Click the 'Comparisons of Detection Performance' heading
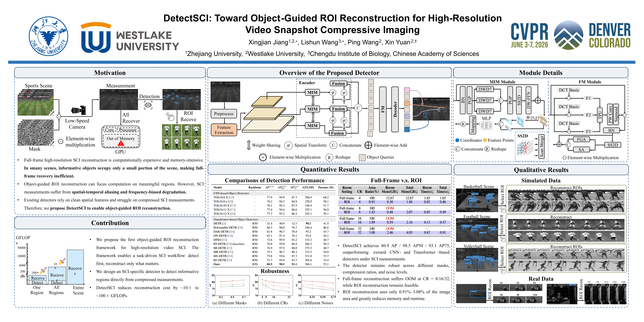Screen dimensions: 644x322 tap(274, 180)
